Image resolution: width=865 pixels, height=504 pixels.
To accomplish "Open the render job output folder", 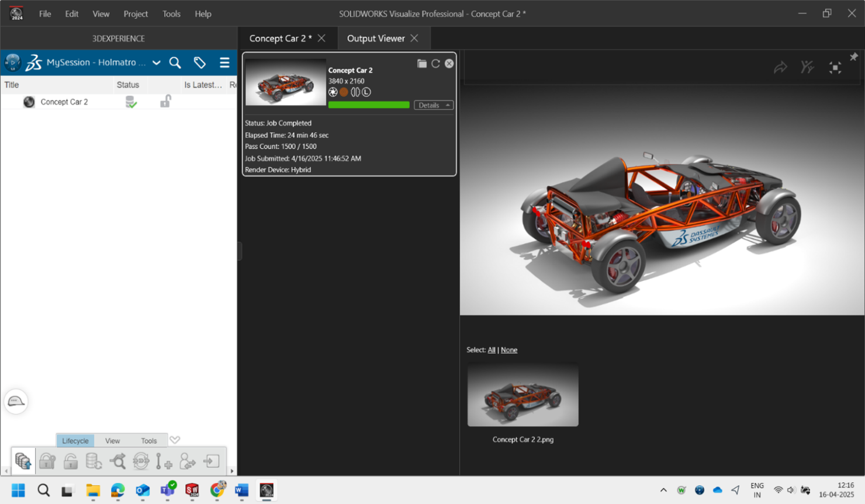I will tap(421, 64).
